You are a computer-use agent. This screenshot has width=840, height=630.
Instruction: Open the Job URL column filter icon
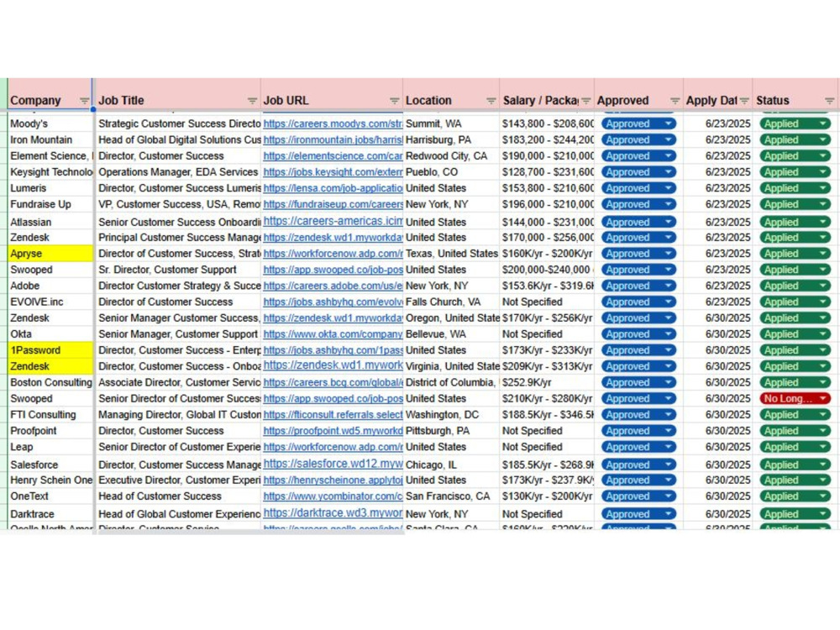click(x=394, y=101)
